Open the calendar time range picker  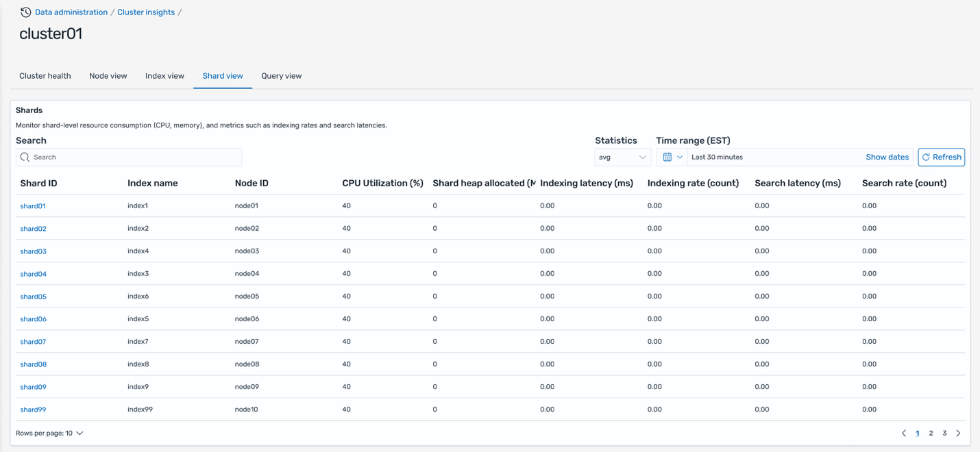[672, 158]
